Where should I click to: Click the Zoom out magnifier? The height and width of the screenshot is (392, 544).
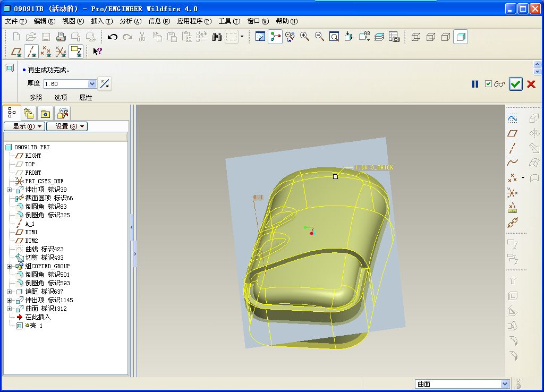pos(319,37)
